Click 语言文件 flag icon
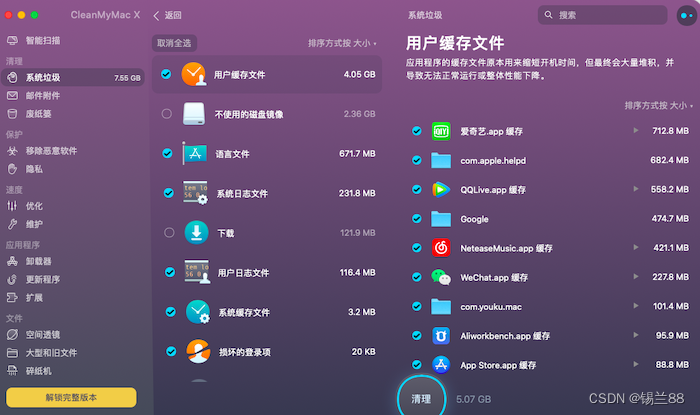 pyautogui.click(x=195, y=153)
